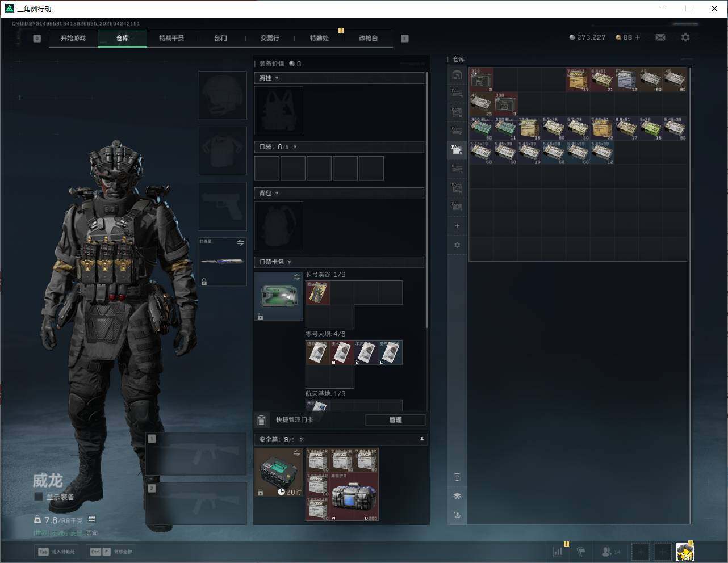Select the keycard case thumbnail
728x563 pixels.
[279, 296]
